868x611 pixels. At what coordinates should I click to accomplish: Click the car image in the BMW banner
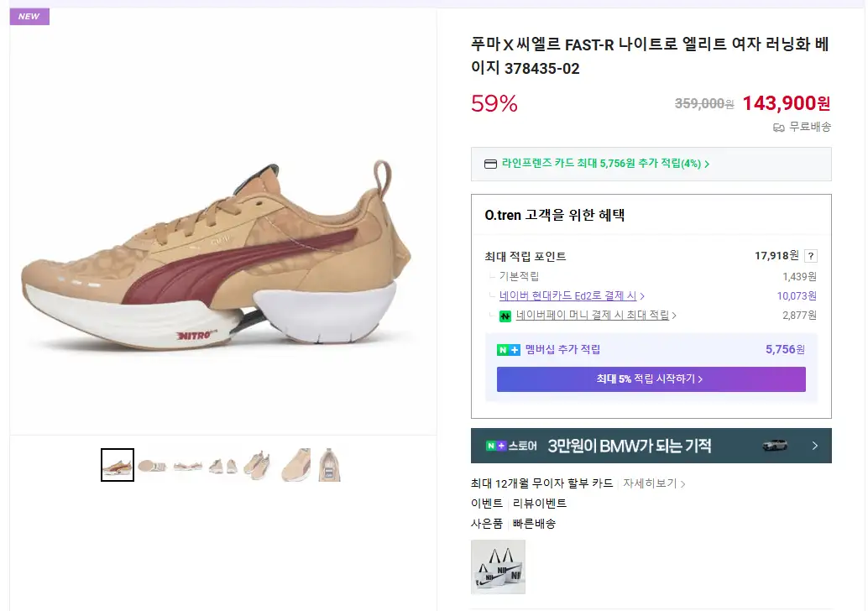coord(774,446)
